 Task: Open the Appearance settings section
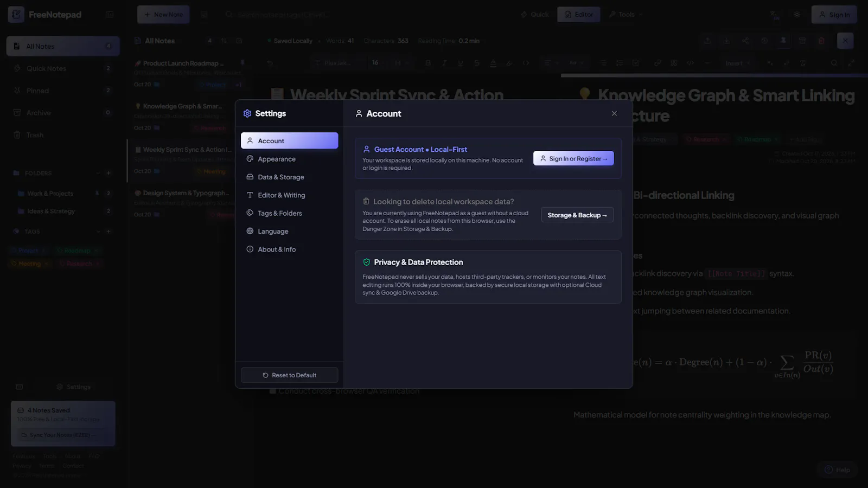[289, 159]
